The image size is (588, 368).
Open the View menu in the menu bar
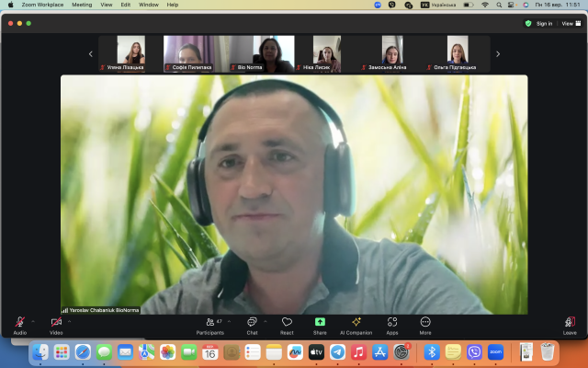pyautogui.click(x=107, y=5)
